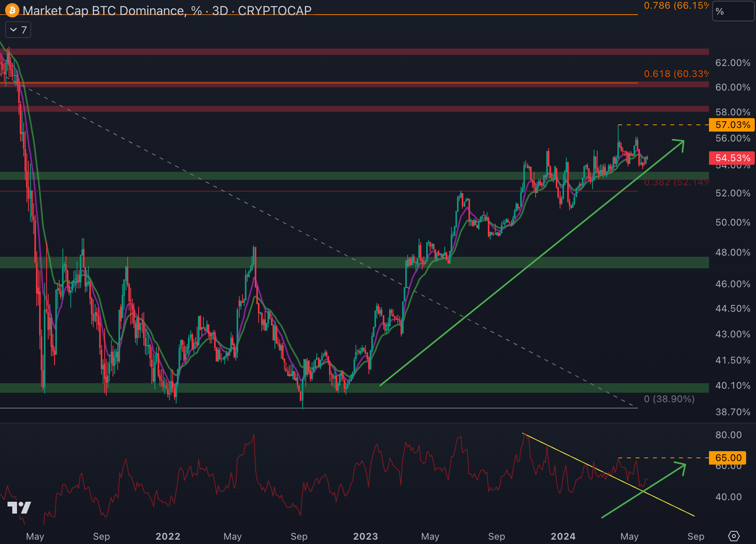Click the 2022 label on time axis
This screenshot has width=756, height=544.
point(168,536)
